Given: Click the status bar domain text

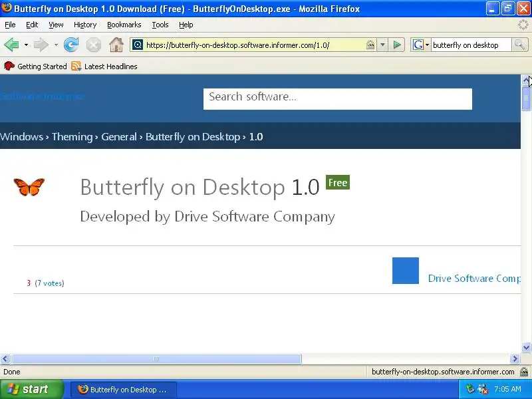Looking at the screenshot, I should tap(443, 372).
